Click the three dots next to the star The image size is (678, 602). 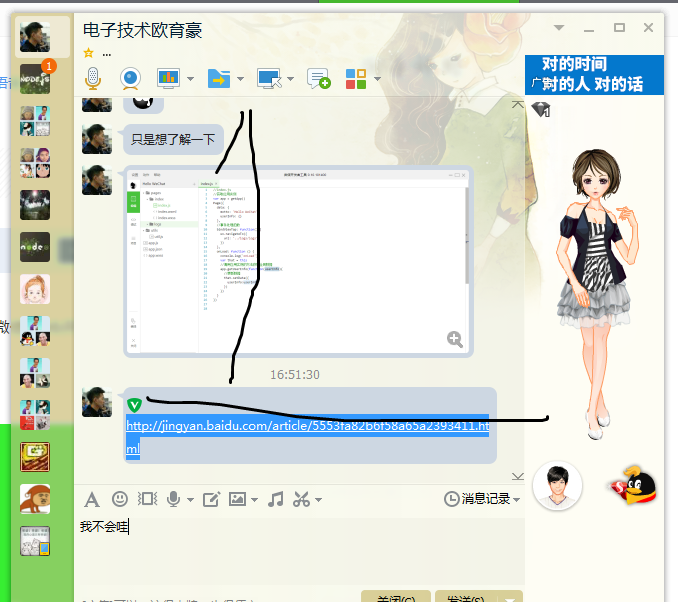[x=107, y=55]
